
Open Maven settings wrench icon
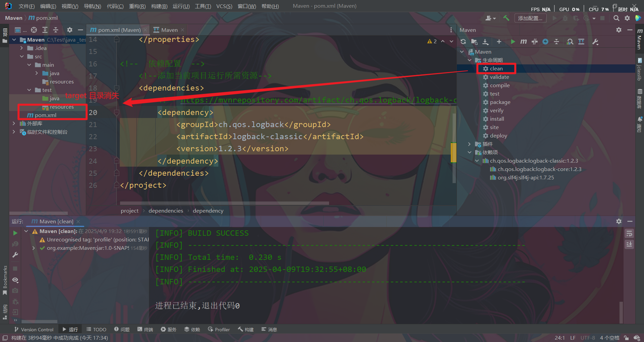click(595, 42)
